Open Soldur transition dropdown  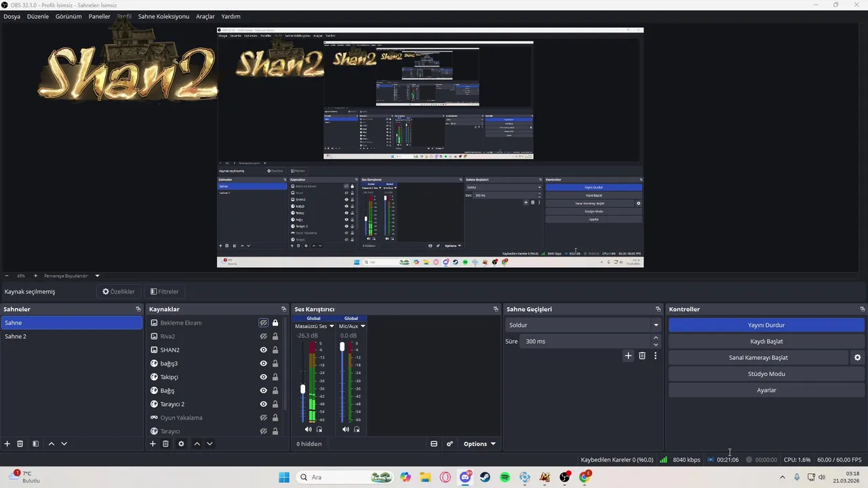(583, 325)
